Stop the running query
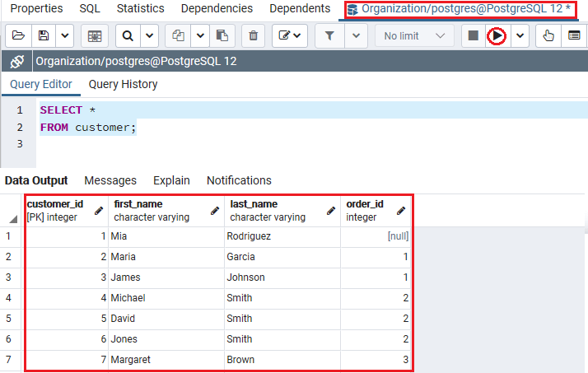This screenshot has width=588, height=373. click(474, 35)
